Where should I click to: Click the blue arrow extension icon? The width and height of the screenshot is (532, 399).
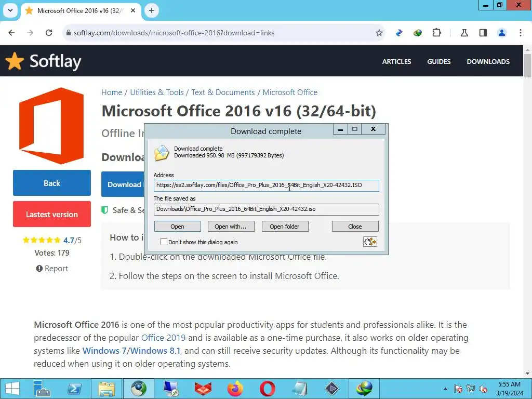(x=400, y=33)
